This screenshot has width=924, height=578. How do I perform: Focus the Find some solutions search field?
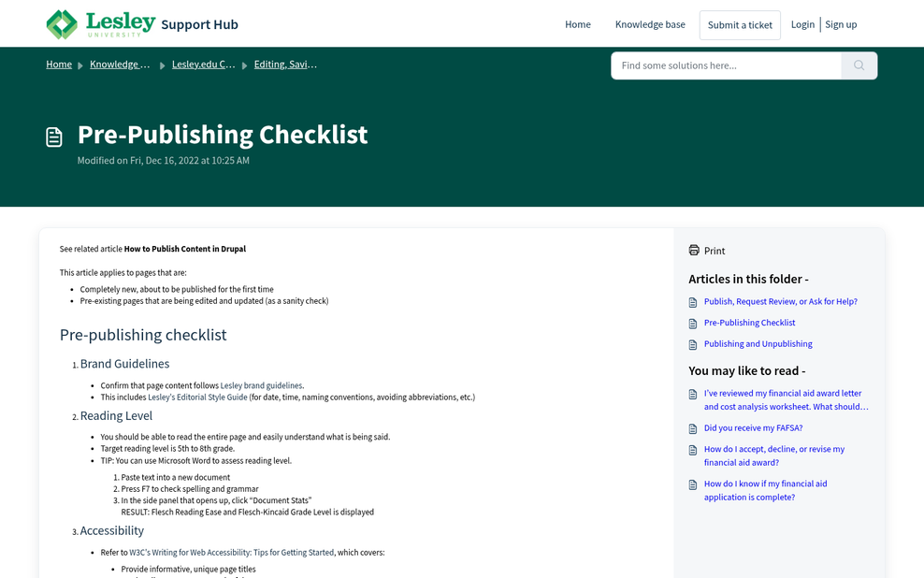[726, 65]
